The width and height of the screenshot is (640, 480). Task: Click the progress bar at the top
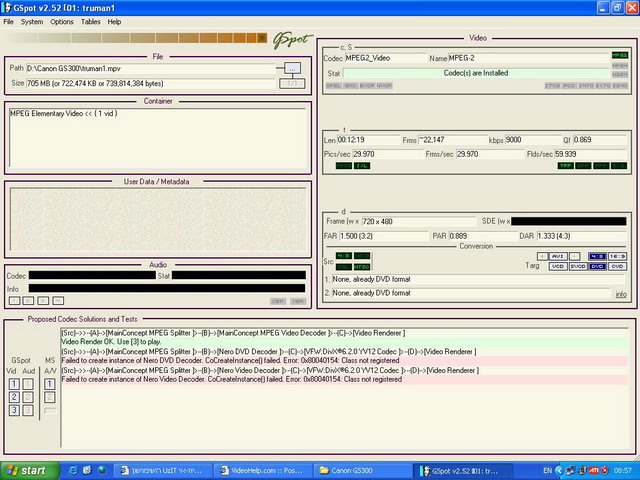click(x=136, y=38)
